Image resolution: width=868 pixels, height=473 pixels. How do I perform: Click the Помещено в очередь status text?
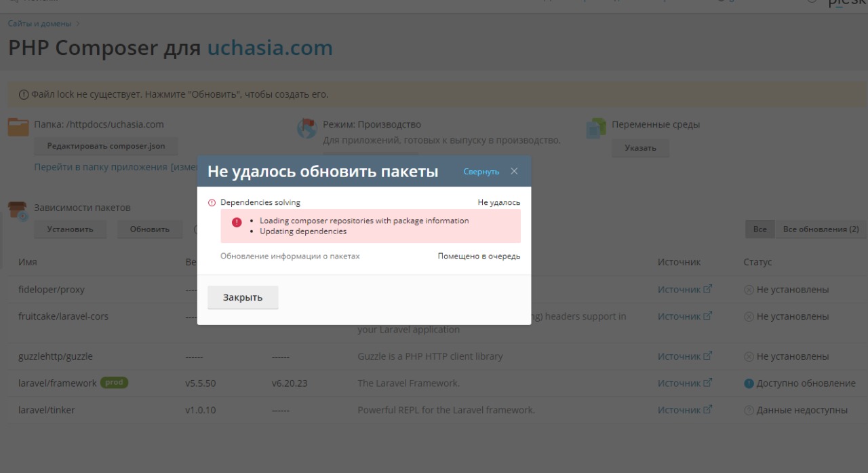[479, 256]
